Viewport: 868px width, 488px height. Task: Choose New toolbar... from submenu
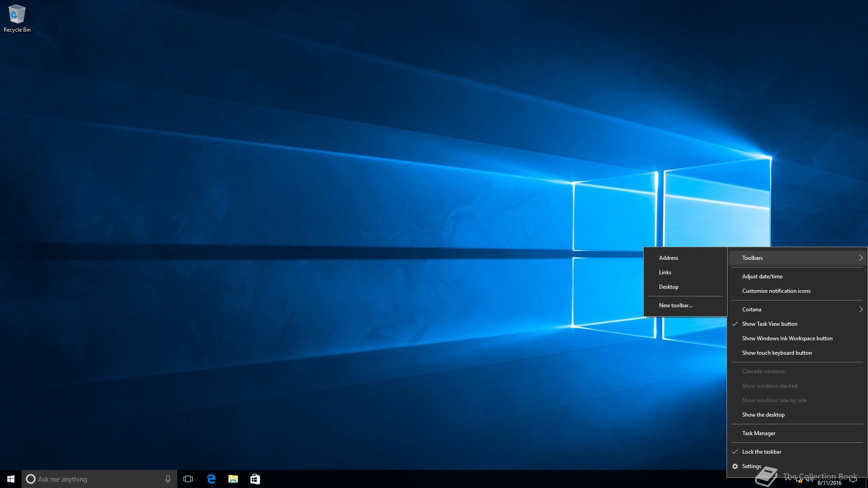point(685,305)
